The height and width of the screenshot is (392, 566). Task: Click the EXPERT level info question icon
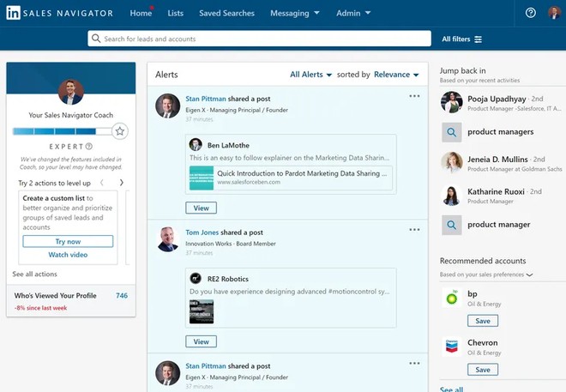click(89, 146)
